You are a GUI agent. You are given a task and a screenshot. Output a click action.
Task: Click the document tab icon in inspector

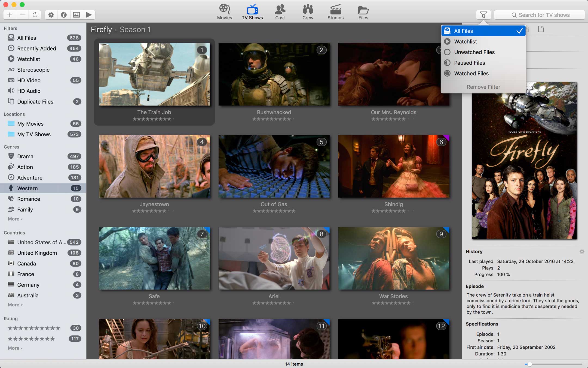click(541, 29)
